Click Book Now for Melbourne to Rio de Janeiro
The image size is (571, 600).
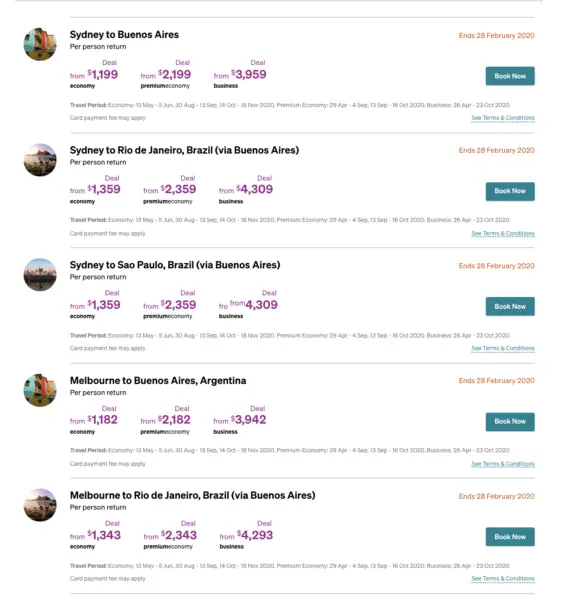[510, 537]
